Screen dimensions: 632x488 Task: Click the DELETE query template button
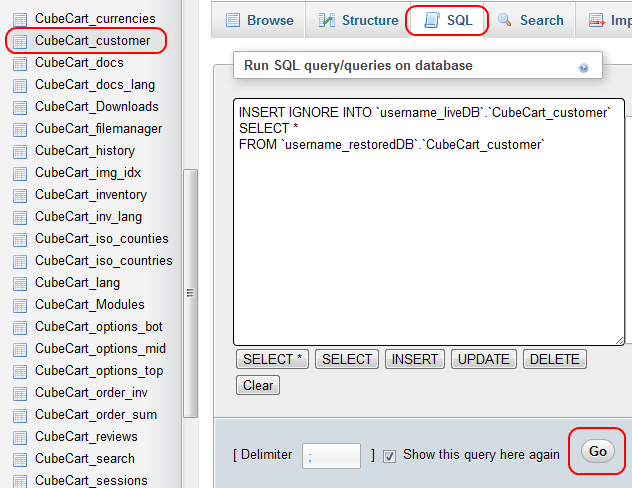(x=555, y=359)
